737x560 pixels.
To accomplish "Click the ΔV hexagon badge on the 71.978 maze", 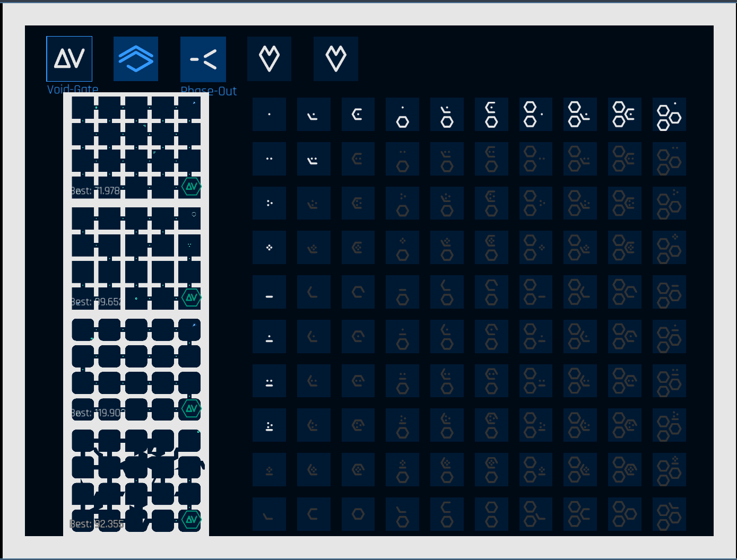I will [x=191, y=186].
